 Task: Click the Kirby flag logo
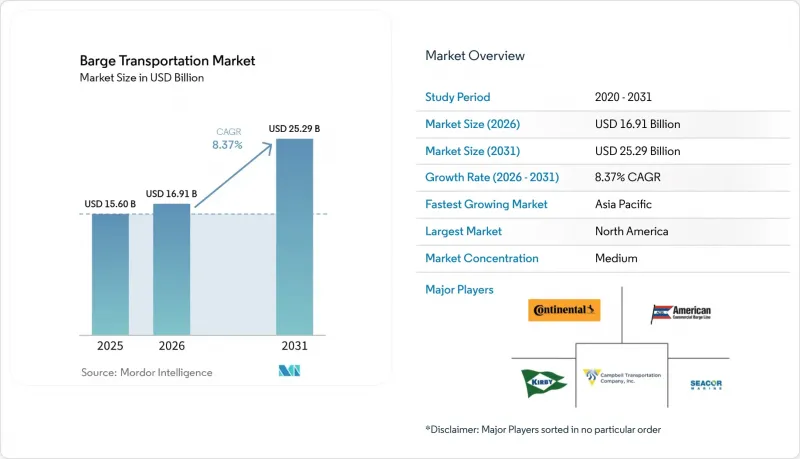(543, 383)
